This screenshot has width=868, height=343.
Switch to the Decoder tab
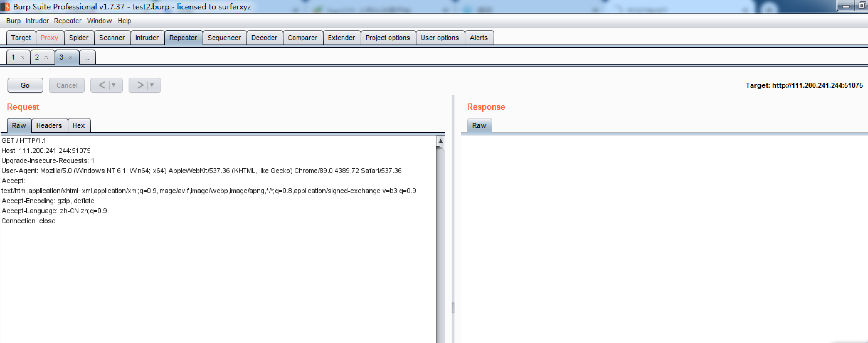point(264,37)
